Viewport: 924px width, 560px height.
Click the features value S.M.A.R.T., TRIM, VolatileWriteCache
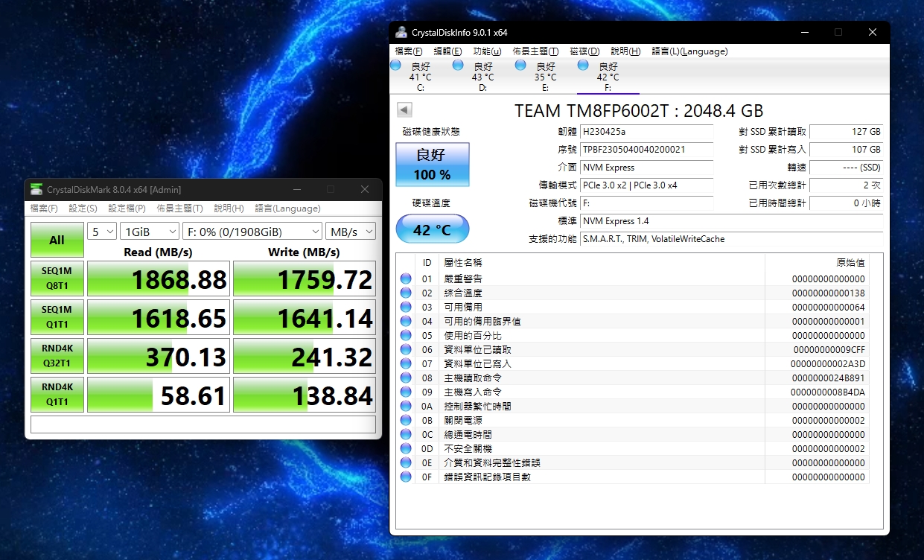732,239
